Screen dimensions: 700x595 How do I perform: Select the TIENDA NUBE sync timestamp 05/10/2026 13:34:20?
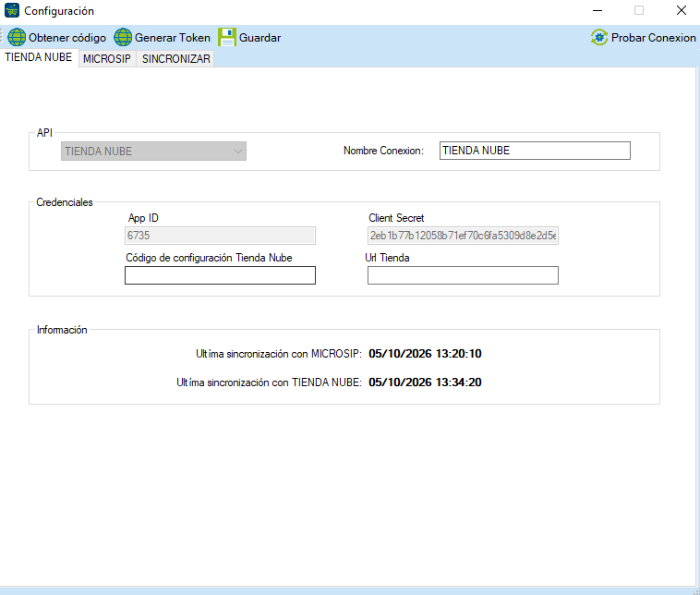click(x=425, y=382)
